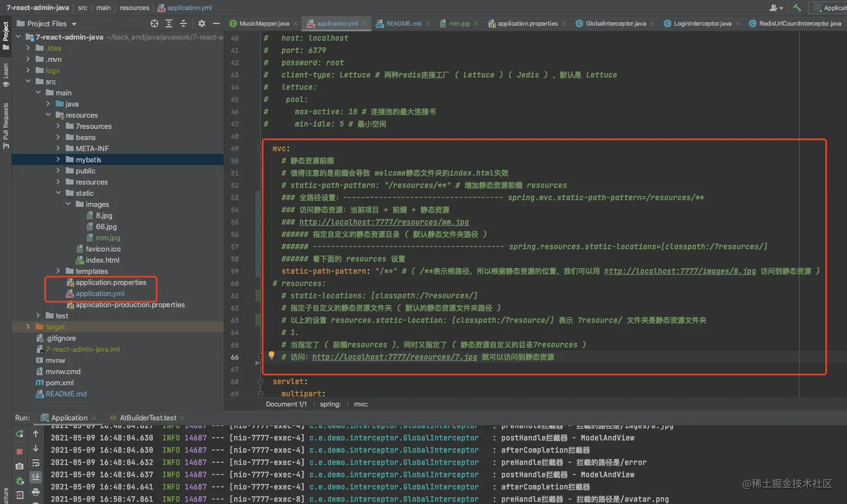Print the console output with printer icon
Screen dimensions: 847x504
point(36,492)
